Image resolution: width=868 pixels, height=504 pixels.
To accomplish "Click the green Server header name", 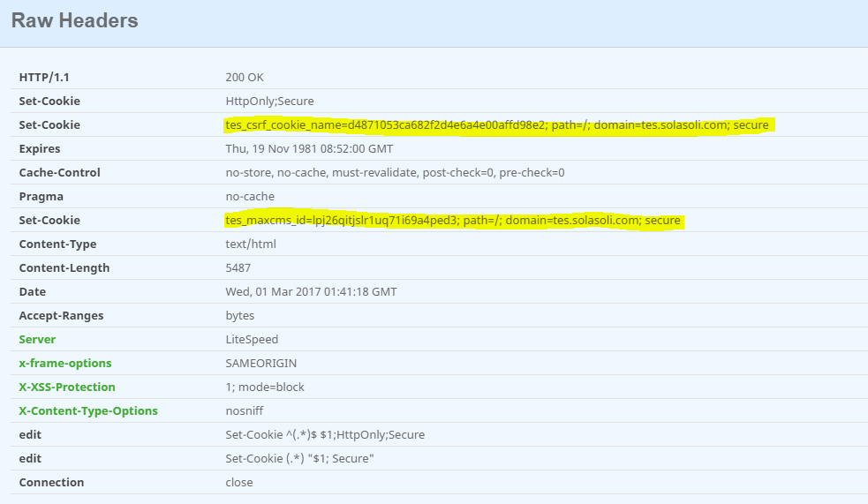I will (x=37, y=339).
